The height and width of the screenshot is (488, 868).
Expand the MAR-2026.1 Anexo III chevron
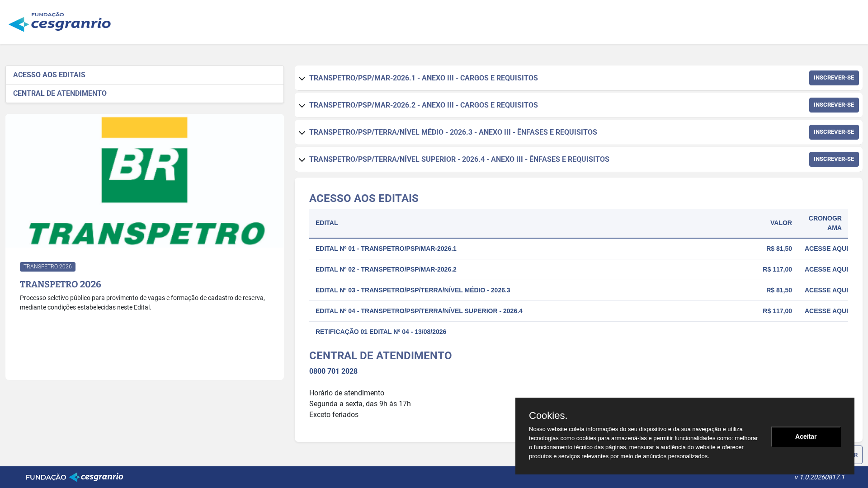pyautogui.click(x=302, y=79)
